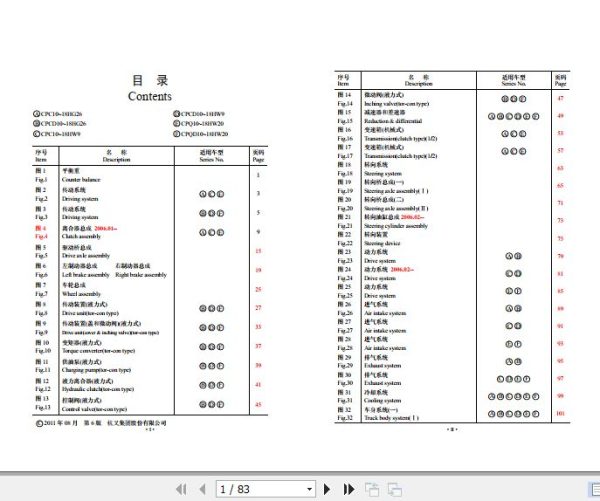This screenshot has height=501, width=600.
Task: Click the previous view icon
Action: pyautogui.click(x=372, y=489)
